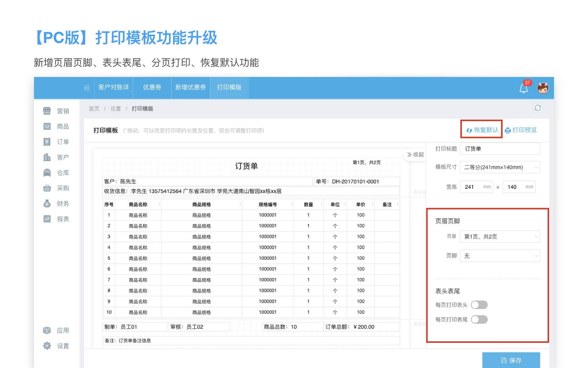588x368 pixels.
Task: Click the refresh icon beside breadcrumb
Action: click(x=537, y=108)
